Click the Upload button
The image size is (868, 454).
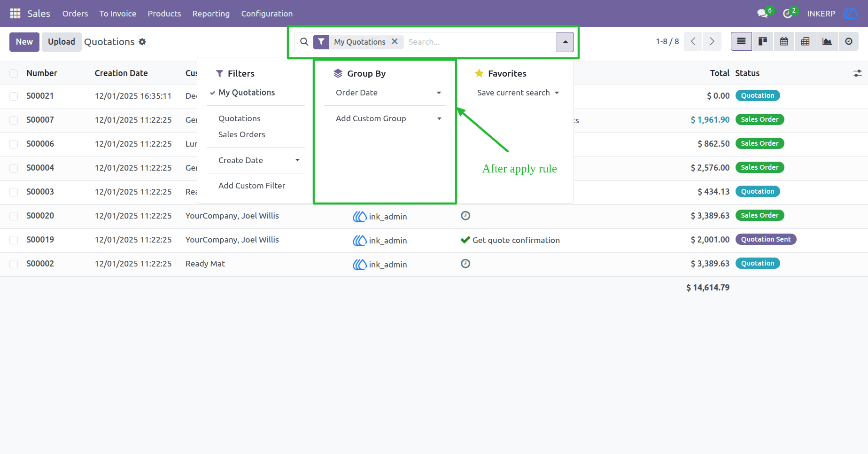coord(62,42)
